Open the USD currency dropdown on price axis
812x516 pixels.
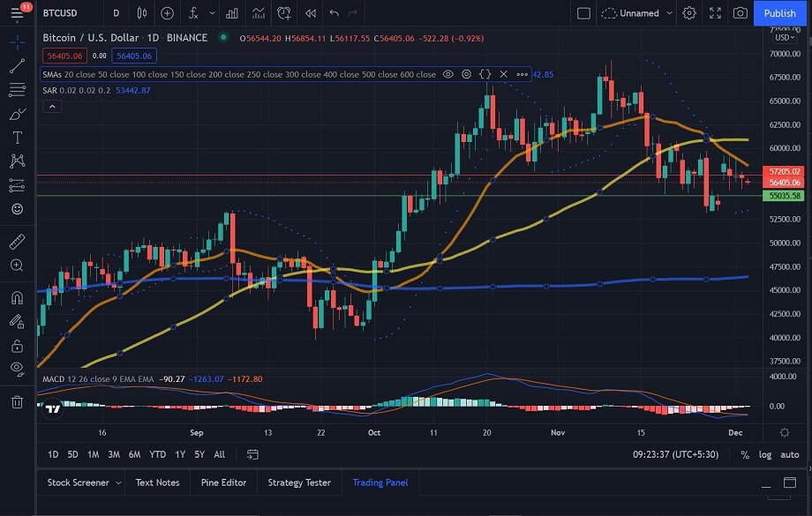784,37
